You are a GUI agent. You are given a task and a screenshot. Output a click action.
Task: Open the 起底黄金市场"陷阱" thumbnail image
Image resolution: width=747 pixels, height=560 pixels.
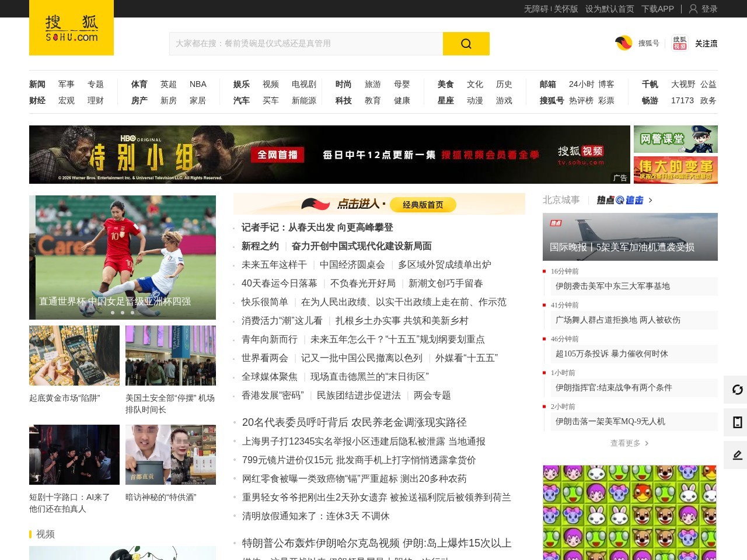[x=74, y=355]
